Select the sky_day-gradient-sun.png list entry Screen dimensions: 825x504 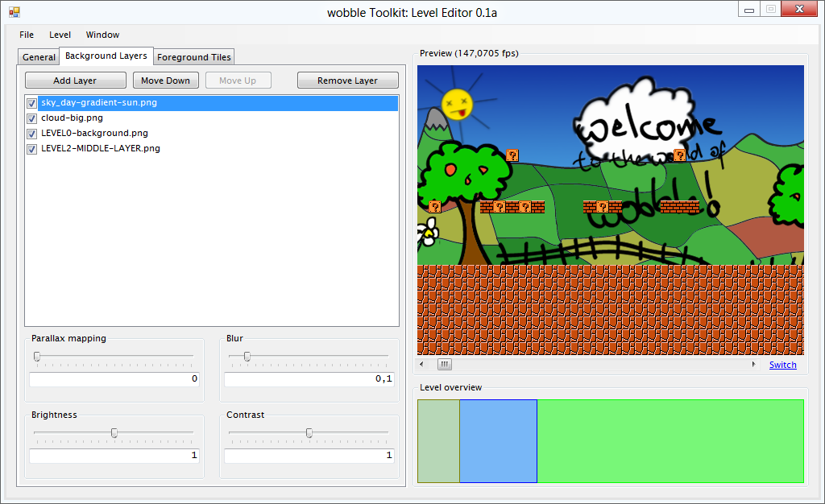[x=218, y=103]
